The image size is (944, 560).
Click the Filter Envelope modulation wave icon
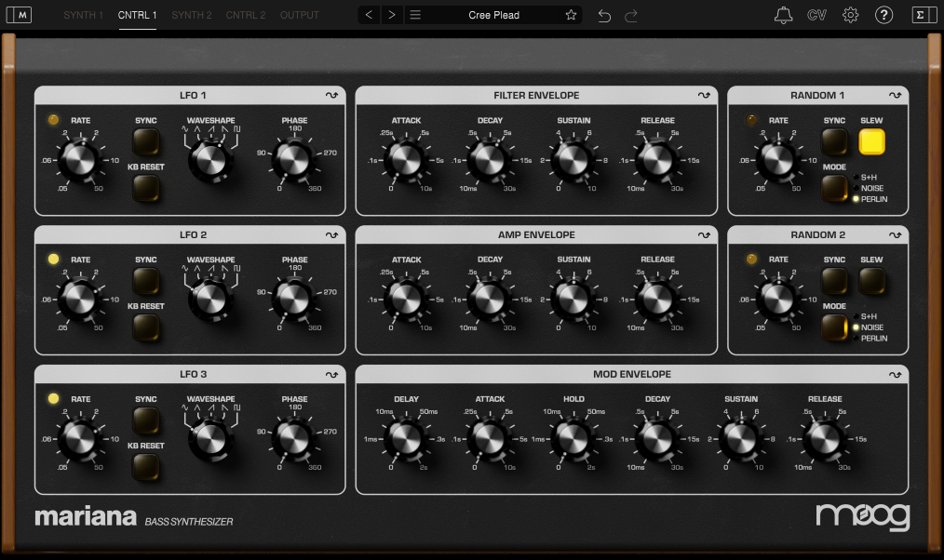tap(704, 95)
